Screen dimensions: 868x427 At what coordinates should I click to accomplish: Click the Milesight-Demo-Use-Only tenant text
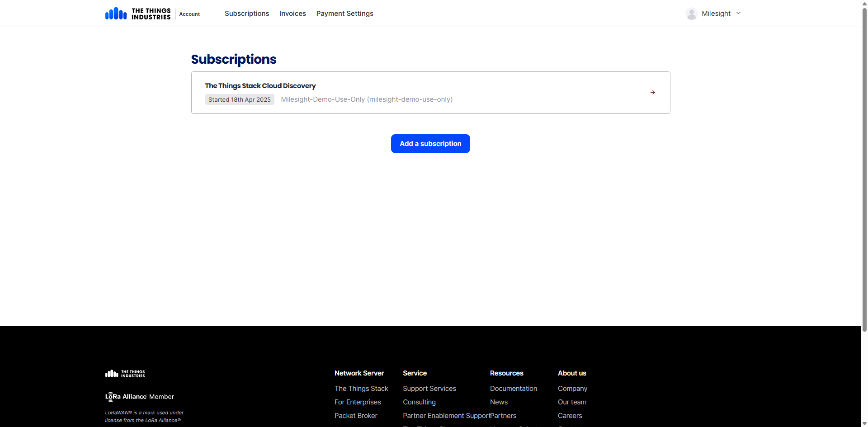(367, 99)
